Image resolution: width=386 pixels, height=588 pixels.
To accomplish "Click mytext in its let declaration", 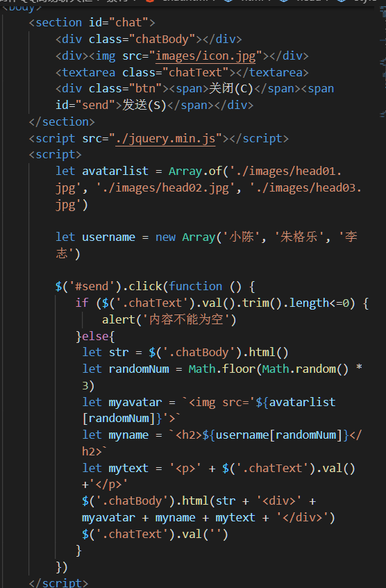I will 128,468.
